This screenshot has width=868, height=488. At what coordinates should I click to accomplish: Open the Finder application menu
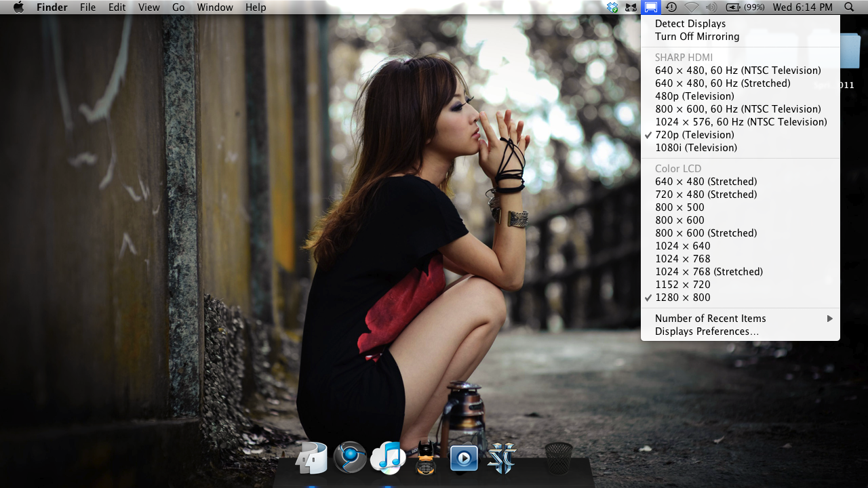(x=52, y=7)
